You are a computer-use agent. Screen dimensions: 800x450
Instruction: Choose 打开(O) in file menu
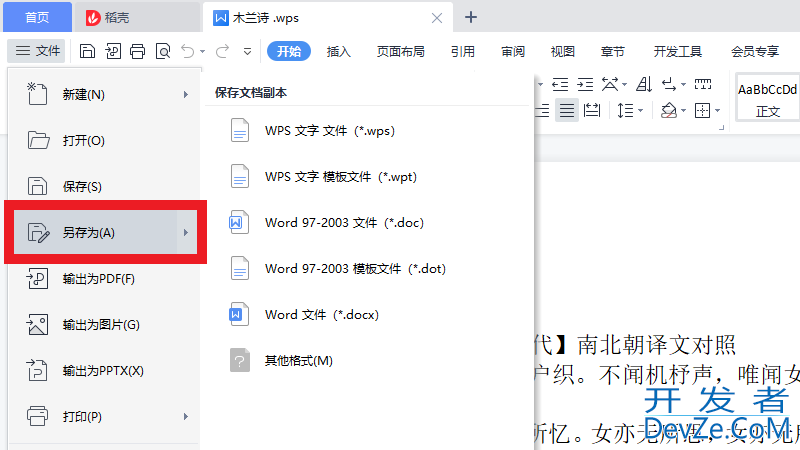[x=105, y=140]
